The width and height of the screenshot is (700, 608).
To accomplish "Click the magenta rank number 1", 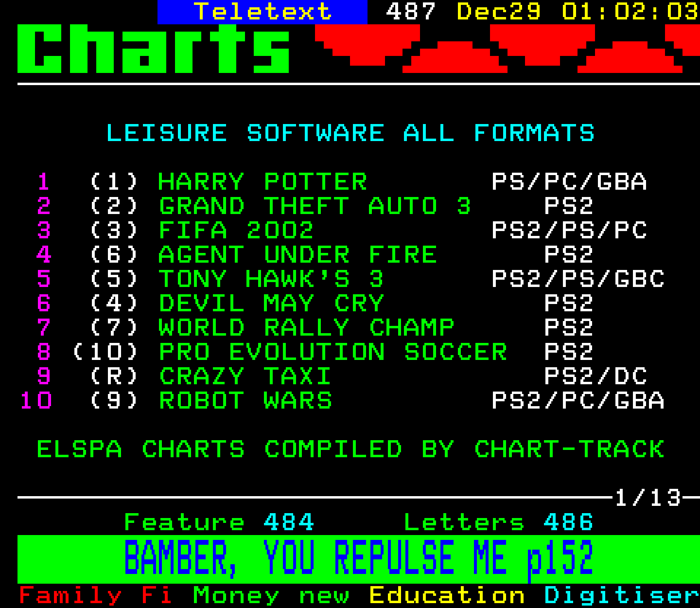I will (x=44, y=182).
